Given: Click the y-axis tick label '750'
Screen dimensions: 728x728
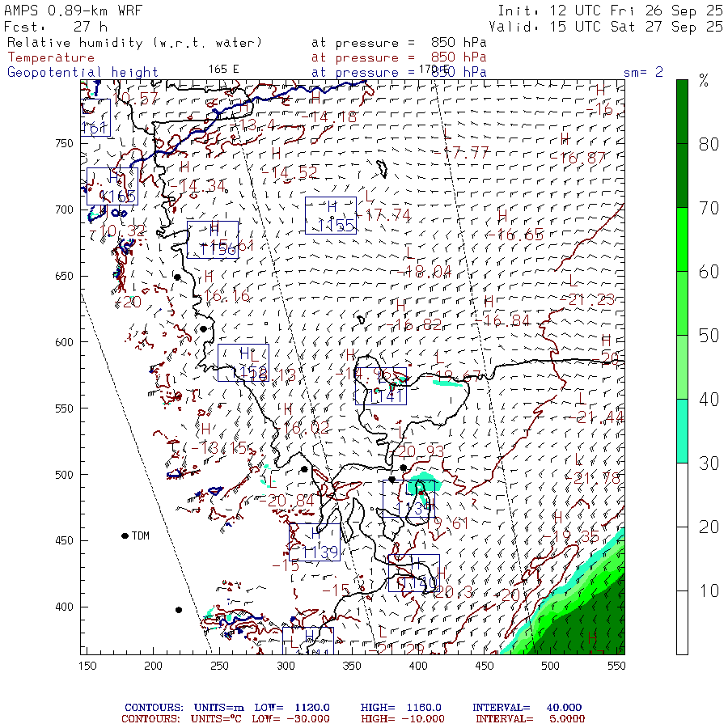Looking at the screenshot, I should pos(64,143).
